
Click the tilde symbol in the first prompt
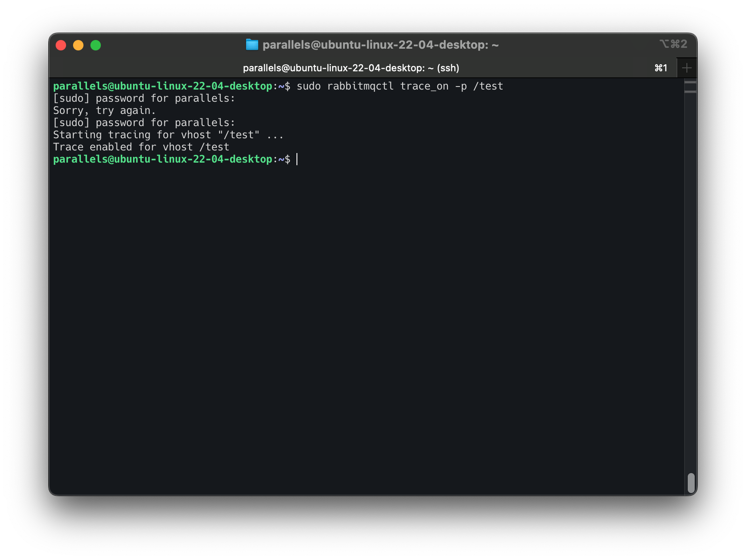(280, 86)
